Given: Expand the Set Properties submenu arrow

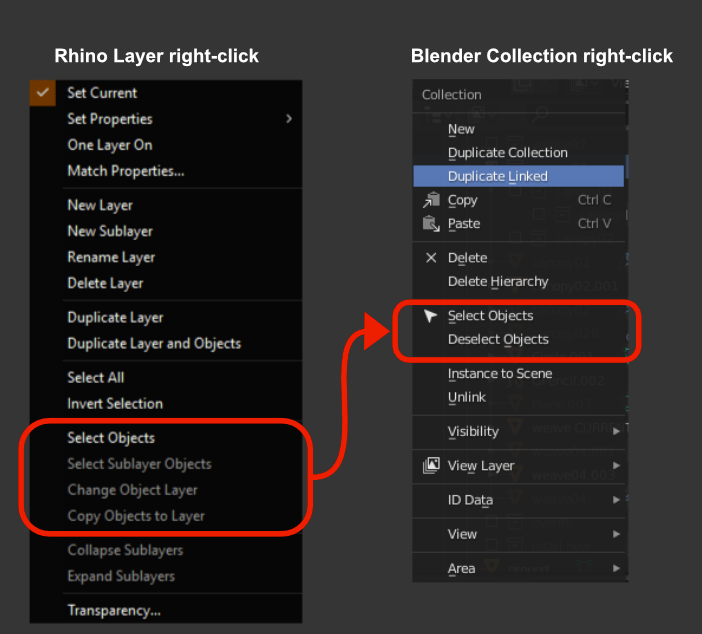Looking at the screenshot, I should pos(289,119).
